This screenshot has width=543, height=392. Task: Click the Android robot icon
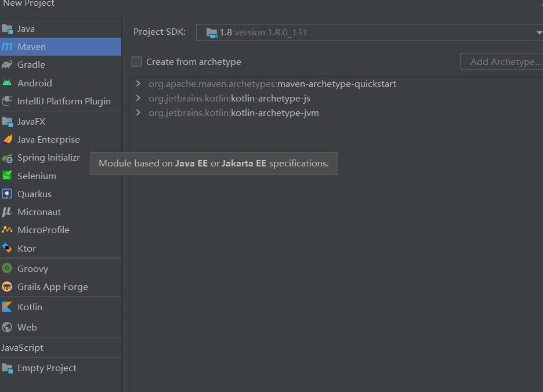tap(7, 83)
